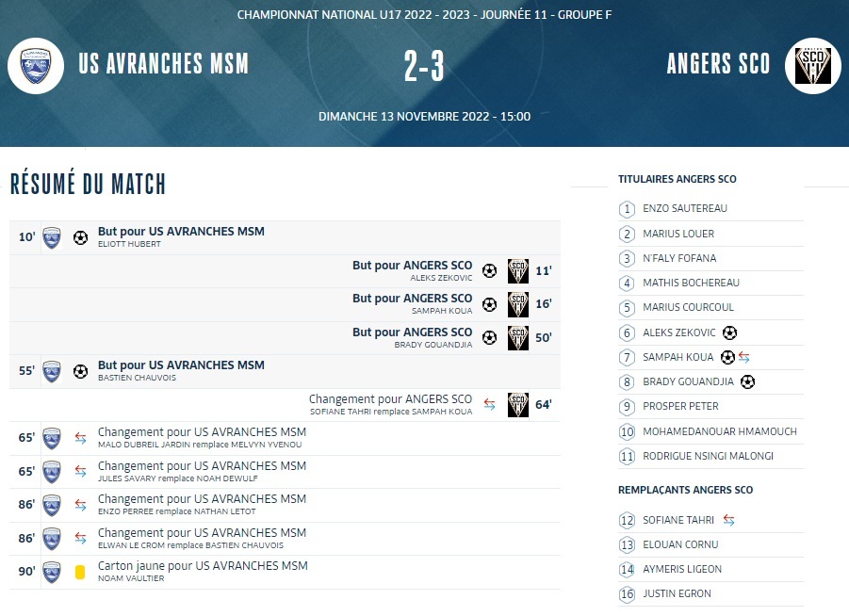Click the goal ball icon at 55' event
Screen dimensions: 849x616
(81, 371)
